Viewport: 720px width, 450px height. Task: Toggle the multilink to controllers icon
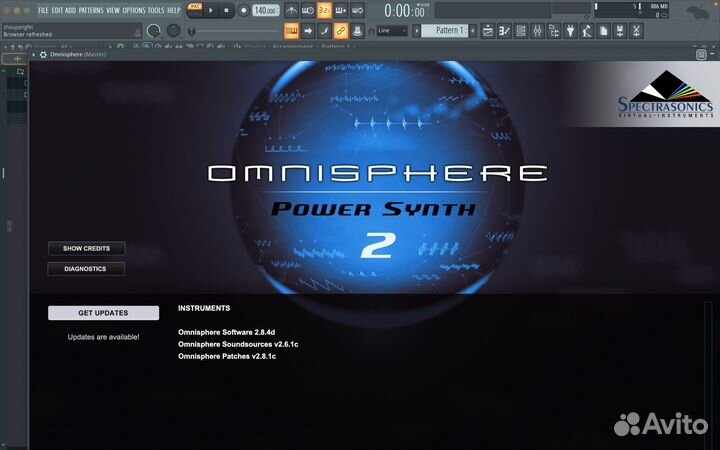click(x=357, y=31)
